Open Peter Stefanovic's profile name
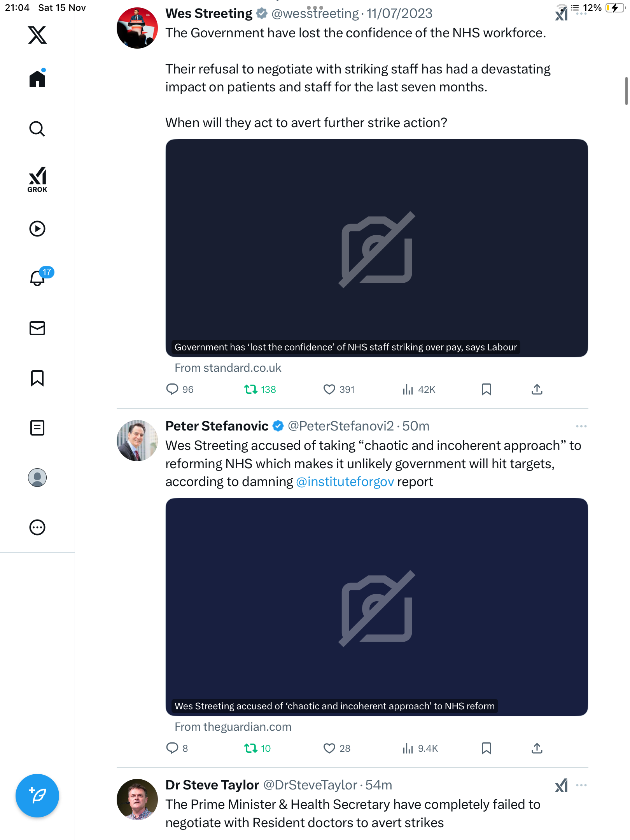 217,426
